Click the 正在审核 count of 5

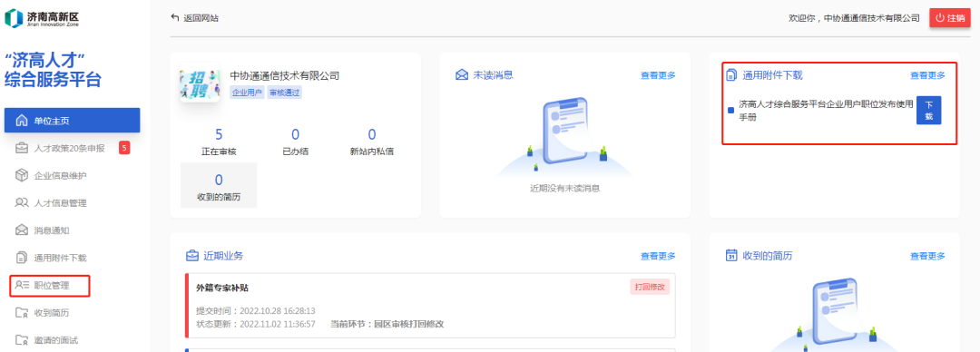coord(219,133)
